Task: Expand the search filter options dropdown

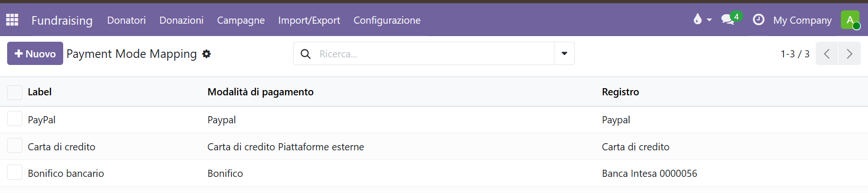Action: [x=564, y=54]
